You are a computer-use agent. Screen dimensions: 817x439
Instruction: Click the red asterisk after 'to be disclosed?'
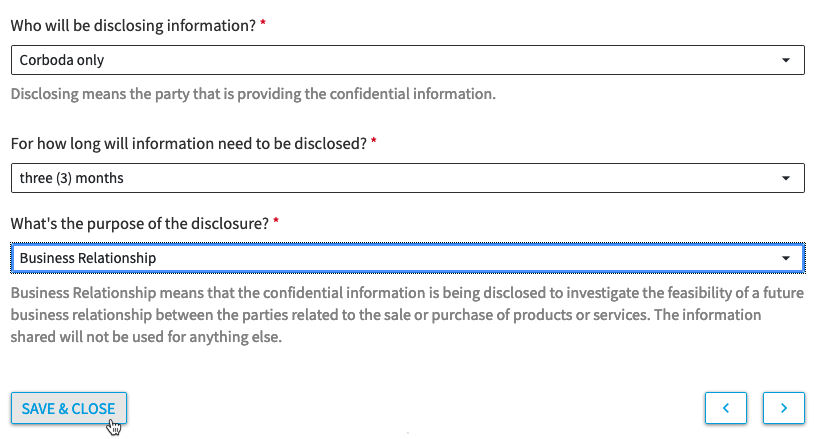(x=374, y=141)
